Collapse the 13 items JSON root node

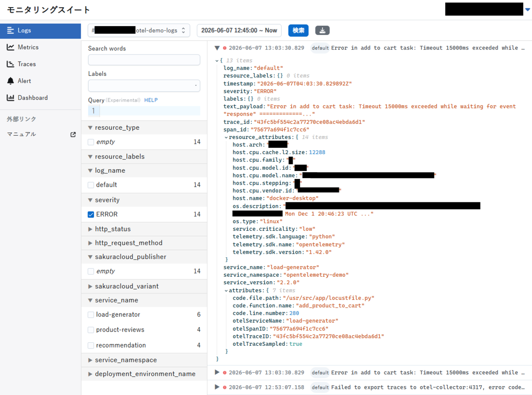[216, 61]
